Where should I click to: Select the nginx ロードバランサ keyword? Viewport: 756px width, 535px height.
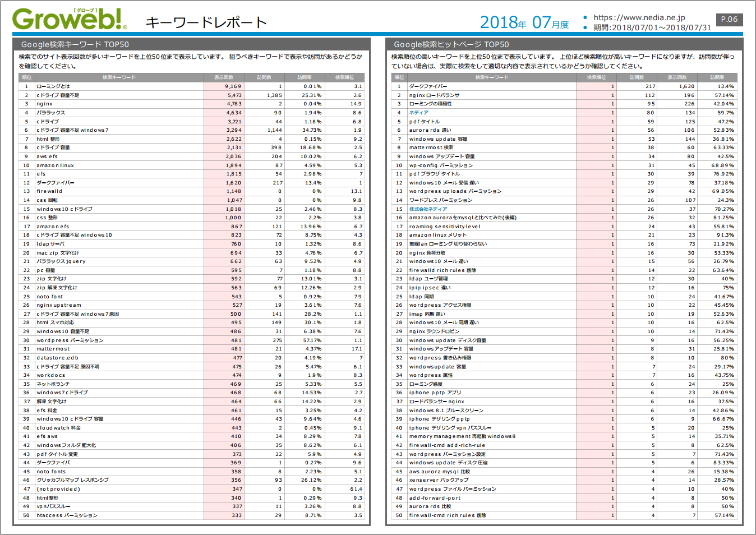434,95
